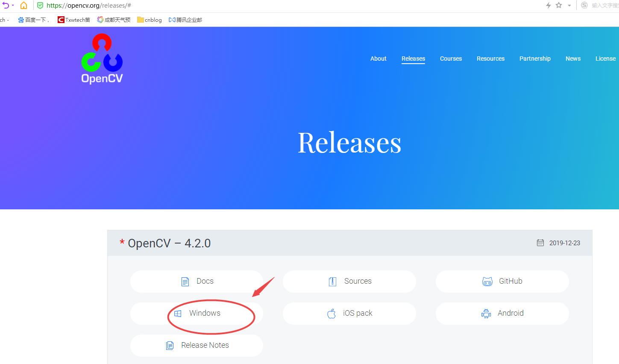This screenshot has width=619, height=364.
Task: Open the 腾讯企业邮 bookmark
Action: pyautogui.click(x=185, y=20)
